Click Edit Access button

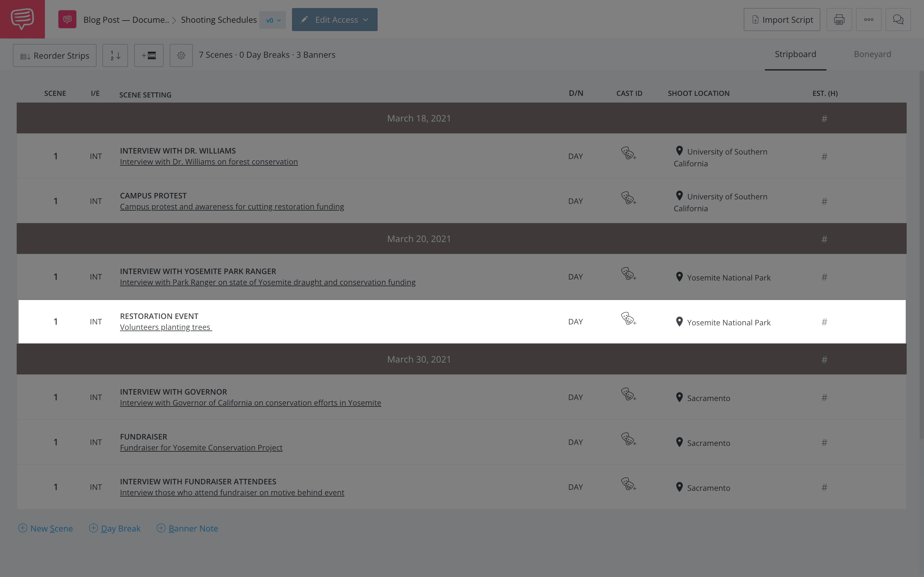[x=335, y=19]
